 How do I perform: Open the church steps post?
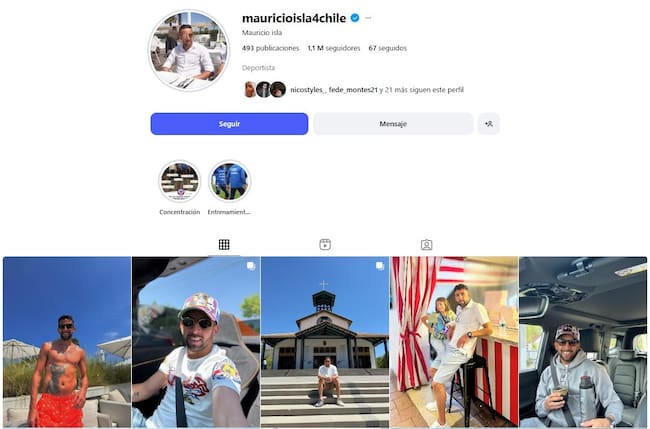tap(325, 342)
